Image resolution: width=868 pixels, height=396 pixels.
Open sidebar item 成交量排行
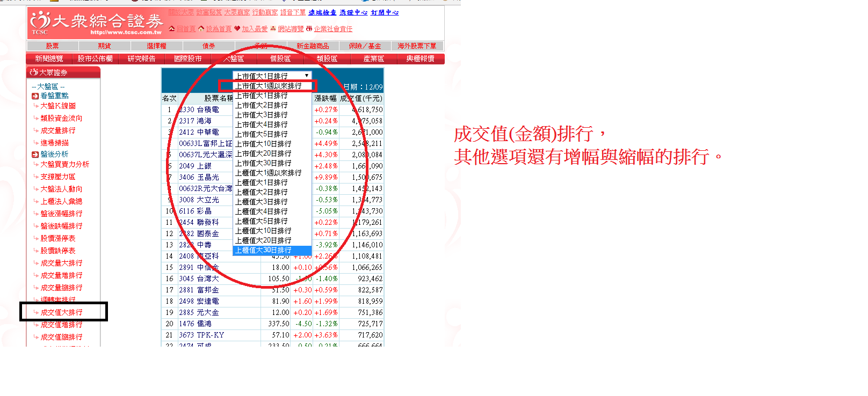[58, 130]
